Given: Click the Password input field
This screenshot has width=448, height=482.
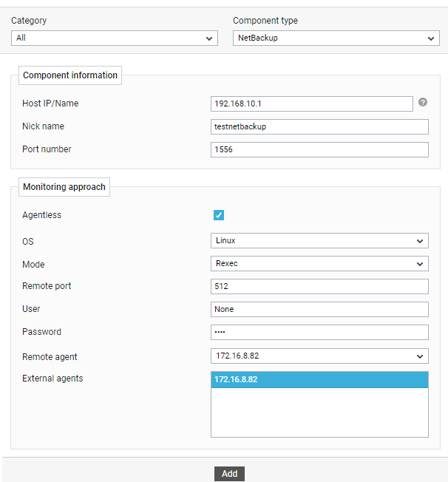Looking at the screenshot, I should tap(319, 332).
